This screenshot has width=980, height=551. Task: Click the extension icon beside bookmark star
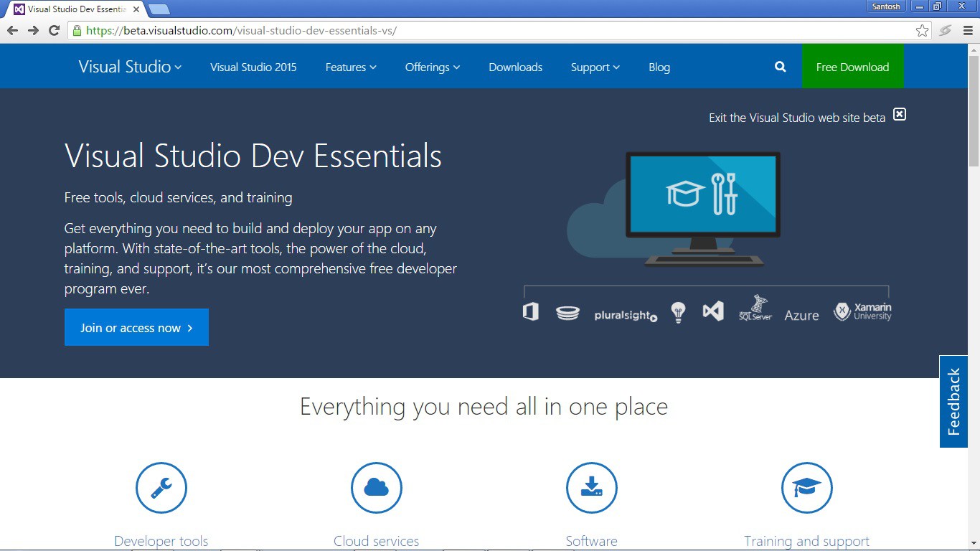pyautogui.click(x=946, y=30)
